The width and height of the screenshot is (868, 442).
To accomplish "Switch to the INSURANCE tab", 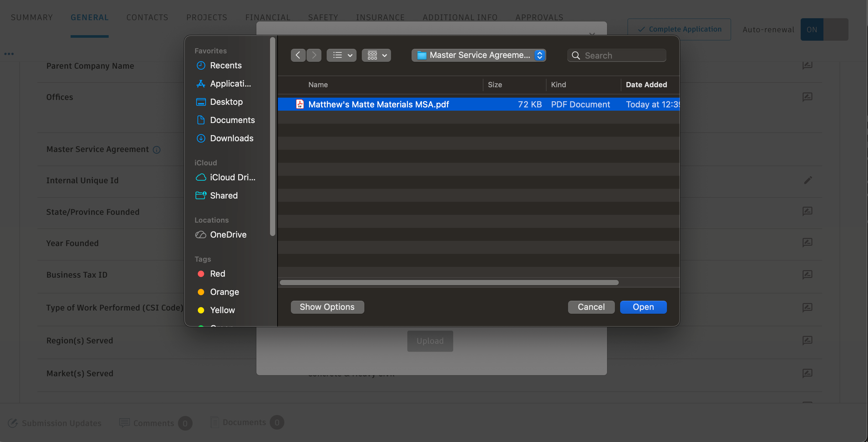I will (380, 17).
